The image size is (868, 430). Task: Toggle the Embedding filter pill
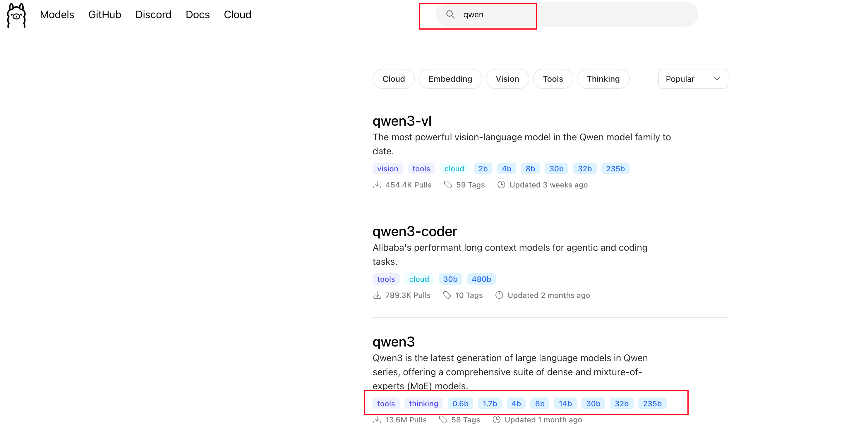point(450,79)
